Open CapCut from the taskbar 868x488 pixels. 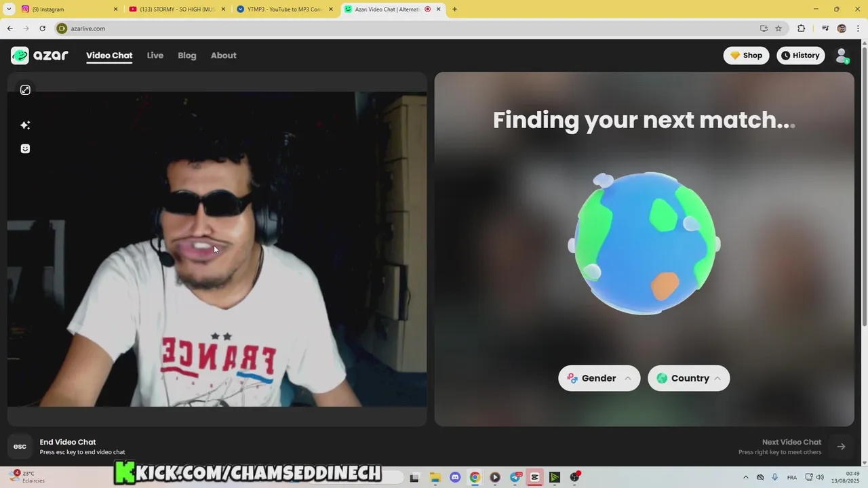click(x=534, y=477)
